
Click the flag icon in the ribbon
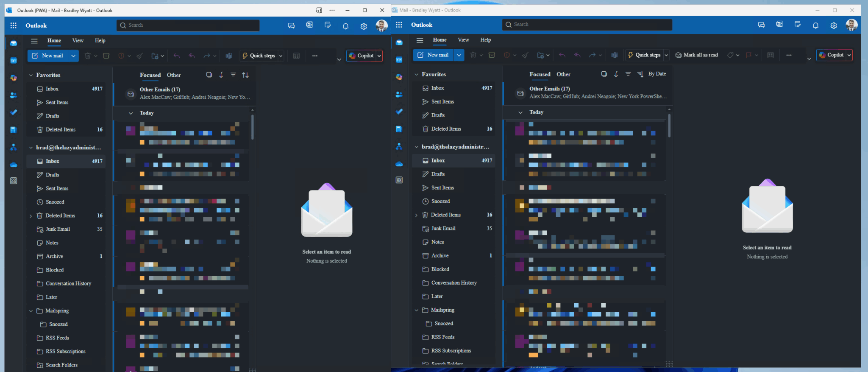748,55
